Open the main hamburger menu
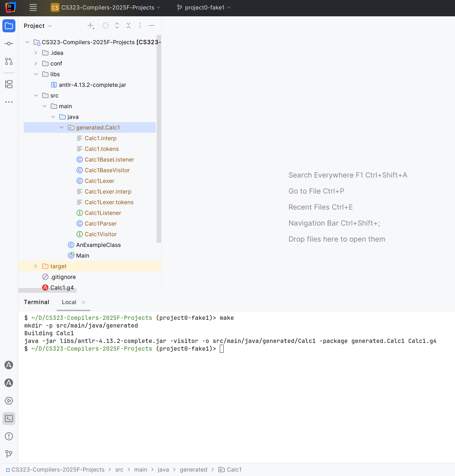 pos(33,8)
